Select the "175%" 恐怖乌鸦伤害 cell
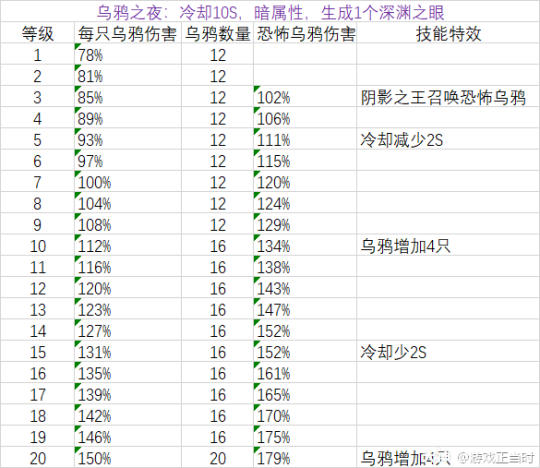540x468 pixels. [x=305, y=437]
